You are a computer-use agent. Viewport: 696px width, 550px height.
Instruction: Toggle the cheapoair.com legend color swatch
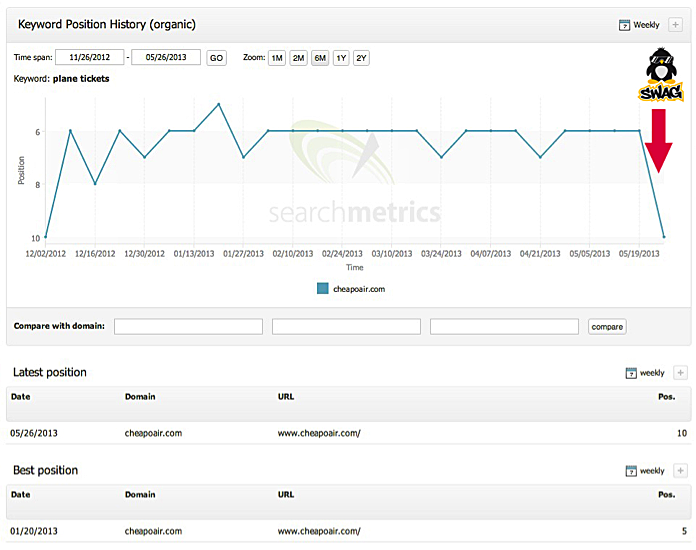(323, 289)
